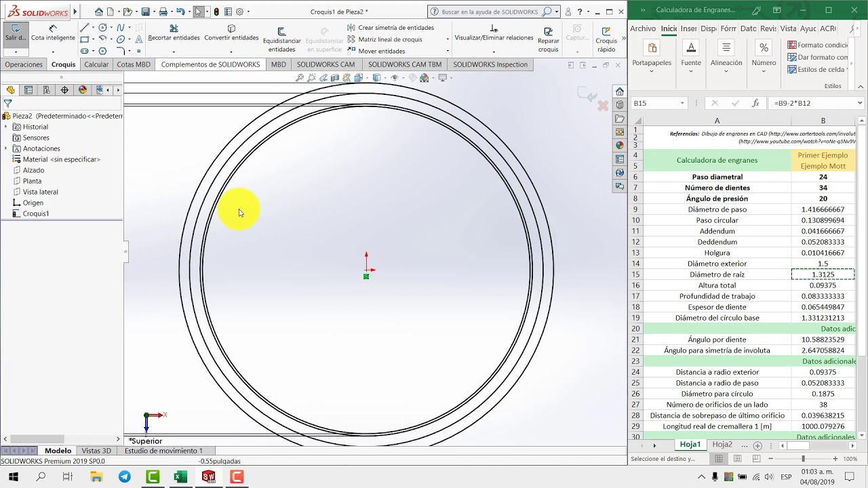Choose the Recortar entidades tool
868x488 pixels.
pos(174,33)
